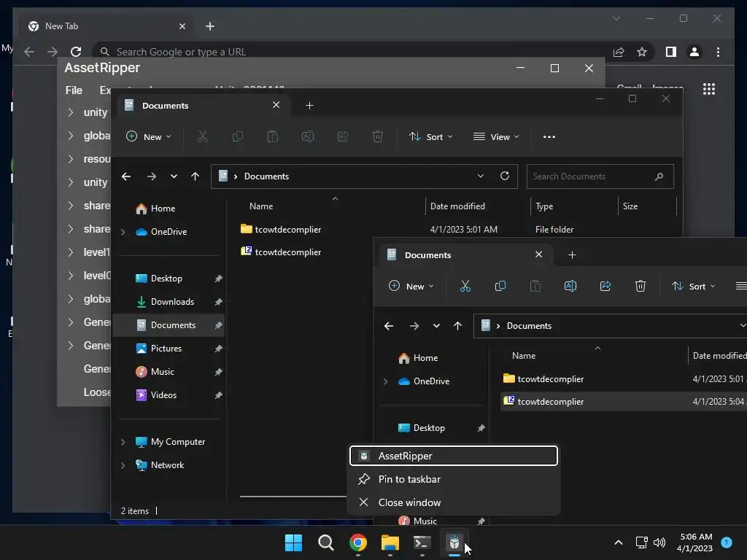Select Documents tab in front Explorer window
Viewport: 747px width, 560px height.
point(466,254)
